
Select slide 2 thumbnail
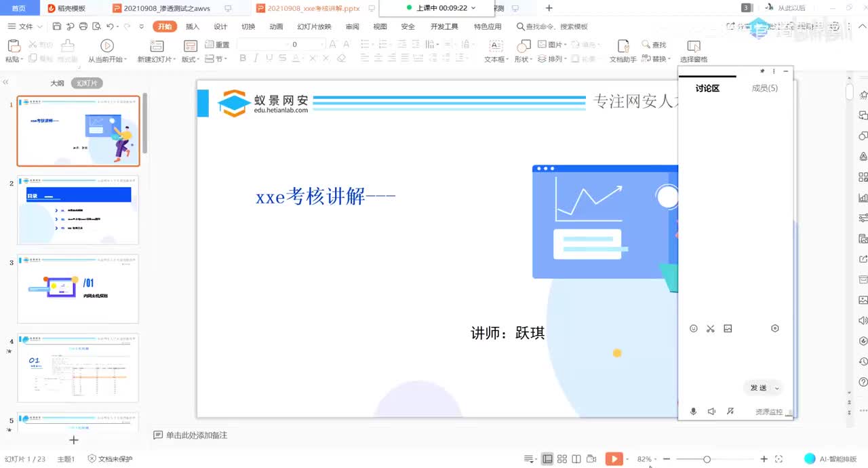(x=78, y=210)
